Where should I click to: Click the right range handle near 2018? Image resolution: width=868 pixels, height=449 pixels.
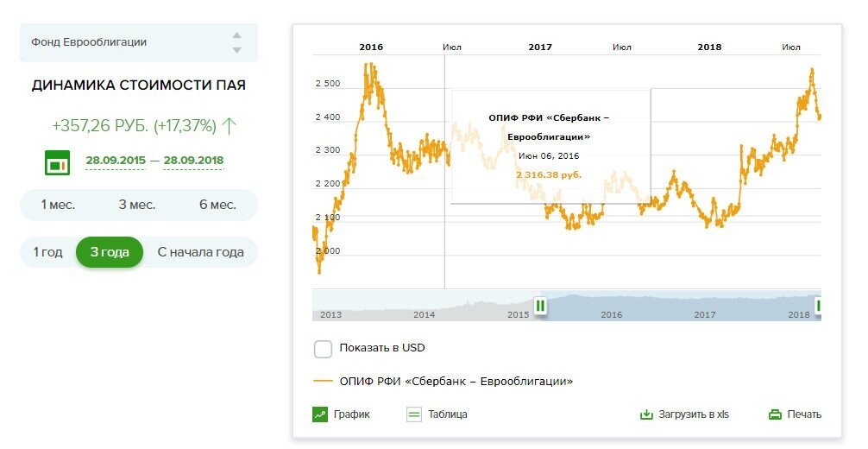point(818,306)
